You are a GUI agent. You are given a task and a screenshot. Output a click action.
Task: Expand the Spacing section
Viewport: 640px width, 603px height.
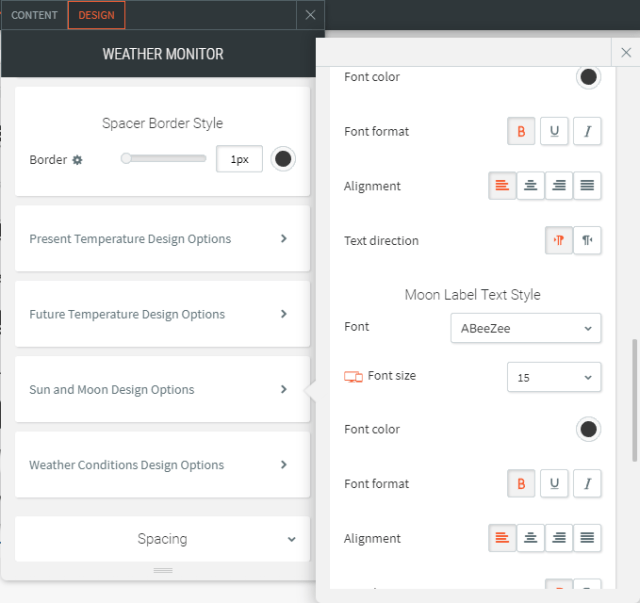[162, 539]
